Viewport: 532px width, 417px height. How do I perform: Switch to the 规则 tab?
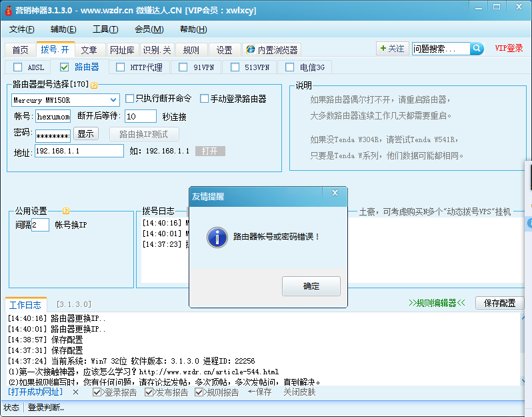(x=191, y=50)
